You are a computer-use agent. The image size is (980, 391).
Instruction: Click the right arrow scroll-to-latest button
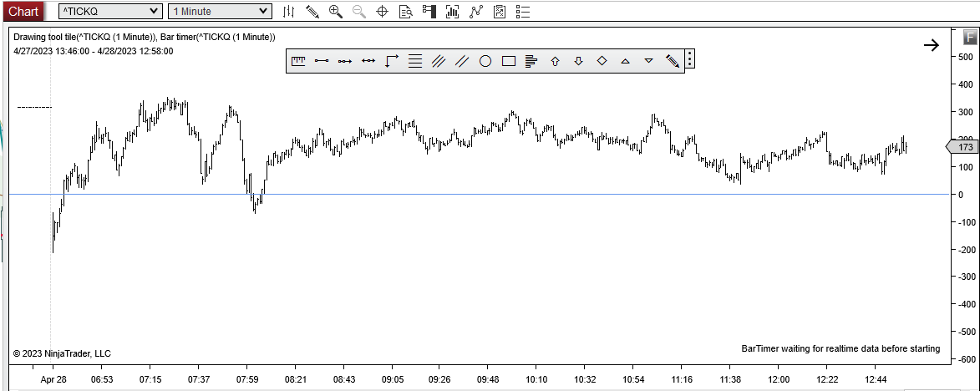point(932,44)
